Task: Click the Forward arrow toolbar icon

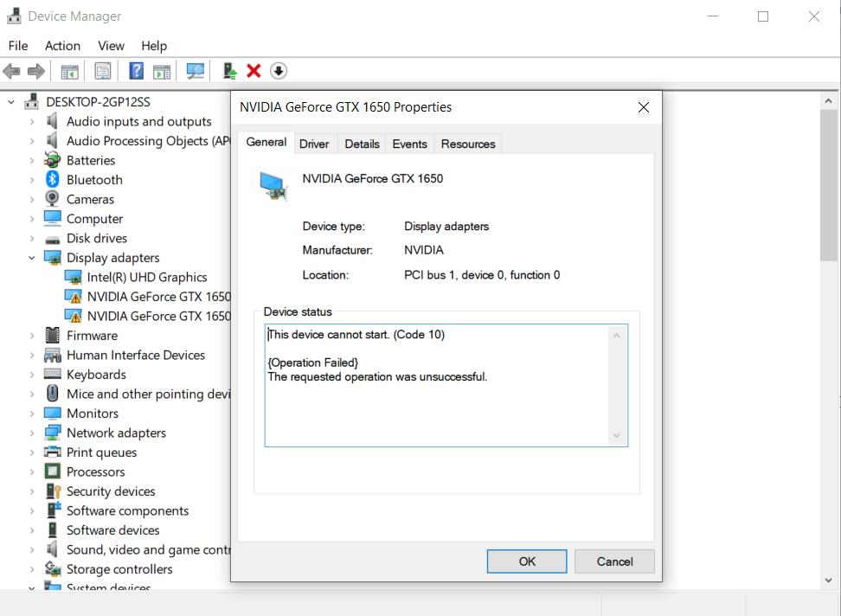Action: click(36, 71)
